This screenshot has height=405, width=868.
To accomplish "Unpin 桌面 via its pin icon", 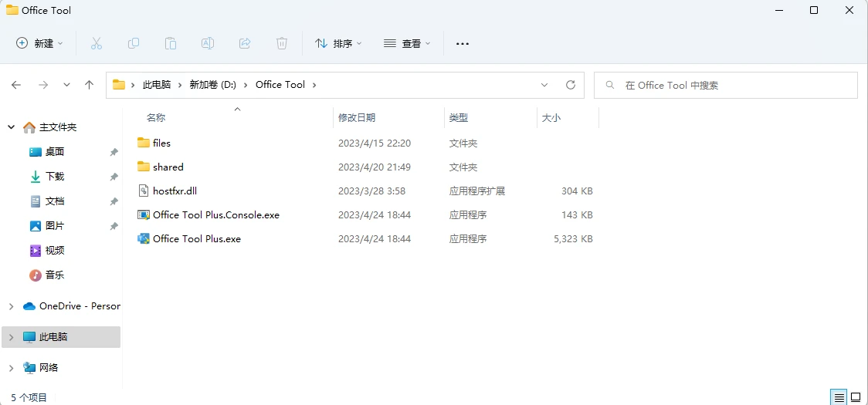I will click(114, 152).
